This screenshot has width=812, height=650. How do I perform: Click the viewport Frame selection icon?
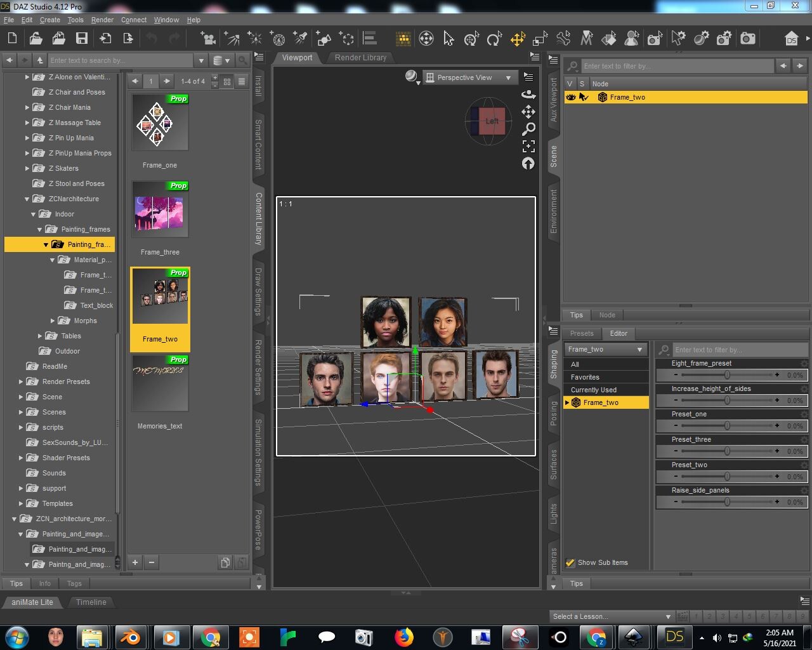[x=528, y=146]
